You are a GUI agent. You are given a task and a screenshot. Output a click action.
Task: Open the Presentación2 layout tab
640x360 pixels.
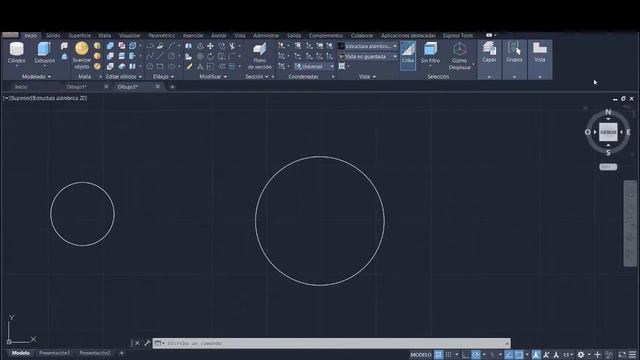click(x=95, y=353)
